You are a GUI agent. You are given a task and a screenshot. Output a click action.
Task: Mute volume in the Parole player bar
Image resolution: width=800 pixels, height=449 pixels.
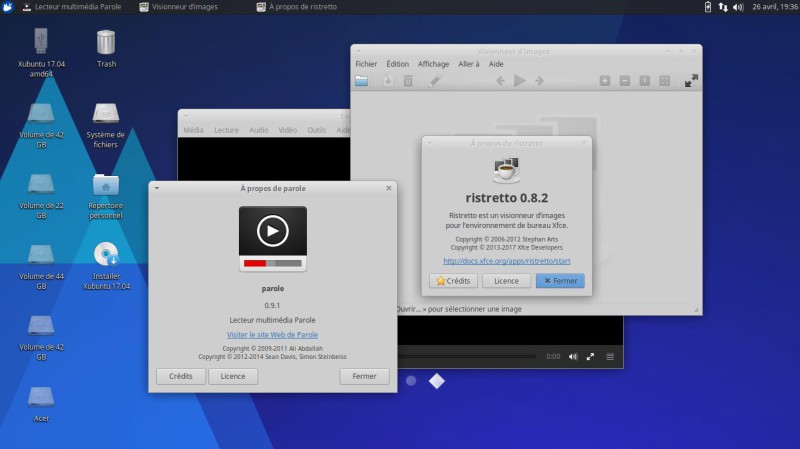click(x=573, y=357)
